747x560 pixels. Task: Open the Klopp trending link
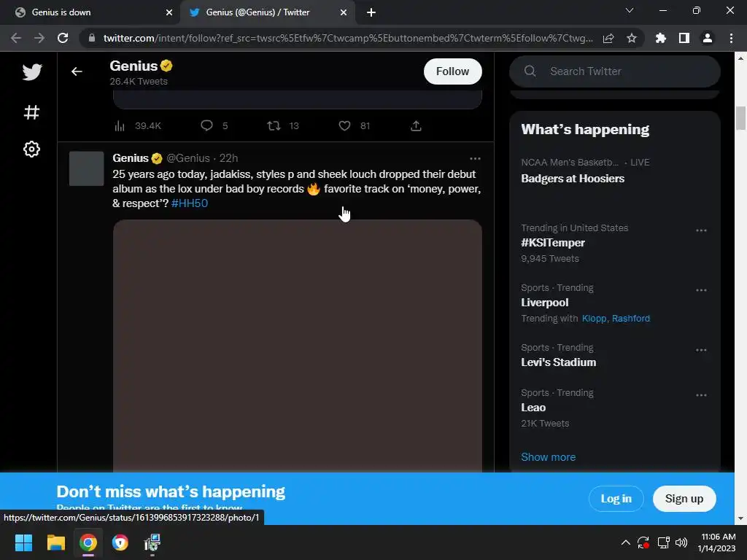click(x=594, y=318)
